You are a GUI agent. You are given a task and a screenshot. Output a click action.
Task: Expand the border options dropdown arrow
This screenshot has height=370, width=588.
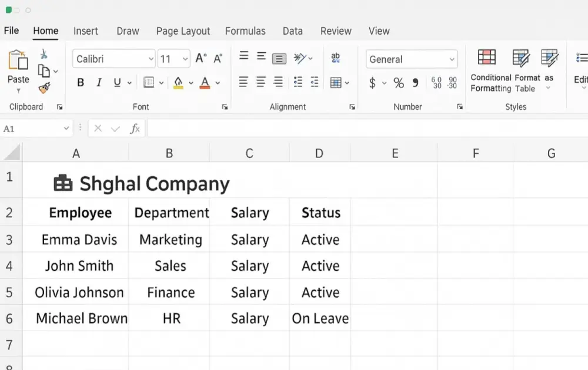tap(160, 82)
